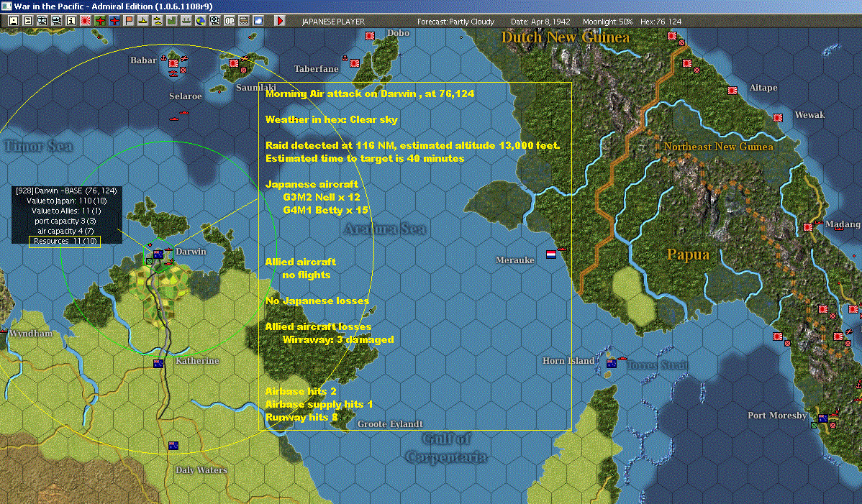Viewport: 862px width, 504px height.
Task: Select the Japanese base flag at Wewak
Action: point(778,117)
